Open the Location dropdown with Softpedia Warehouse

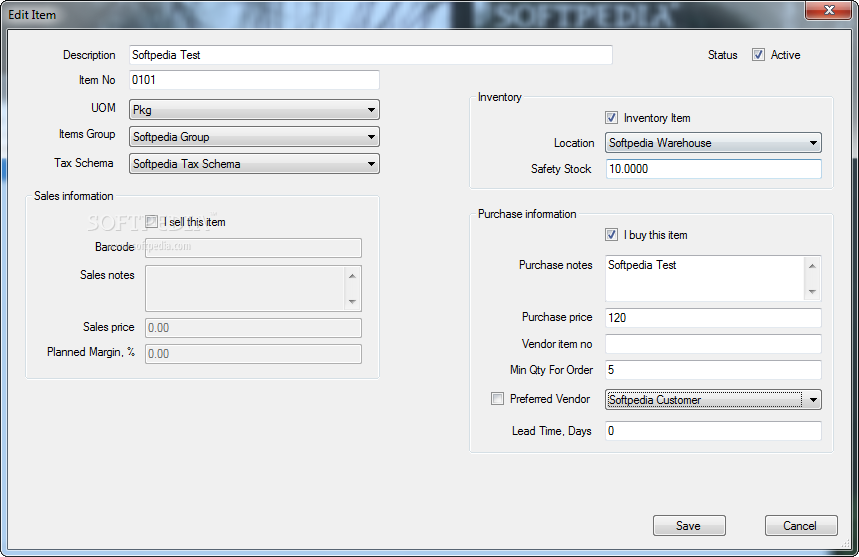tap(713, 143)
